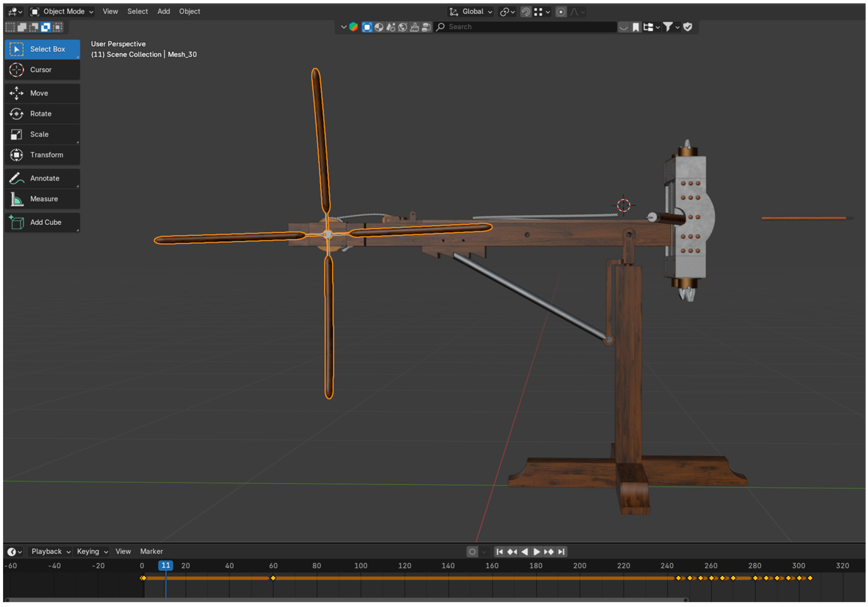
Task: Activate the Move tool
Action: coord(42,93)
